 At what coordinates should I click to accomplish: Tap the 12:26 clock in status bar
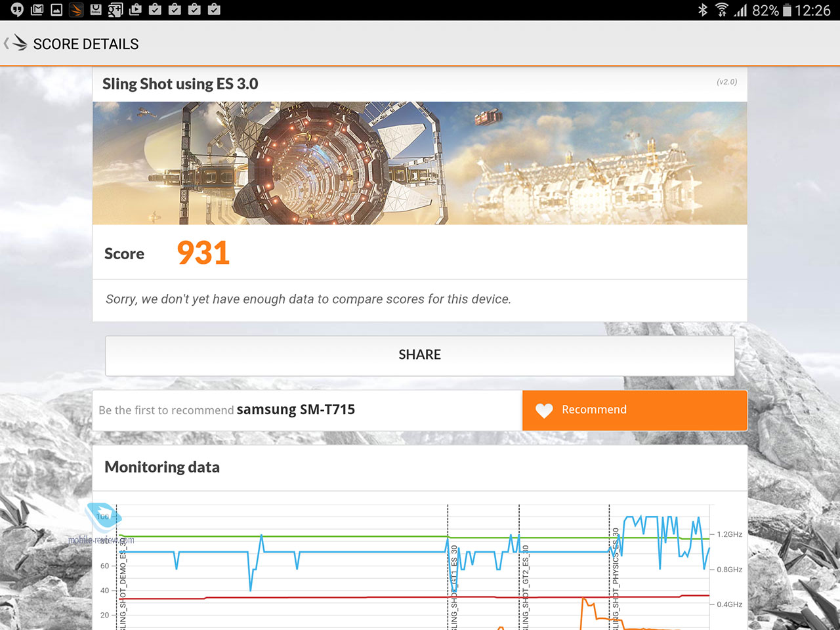click(x=812, y=10)
